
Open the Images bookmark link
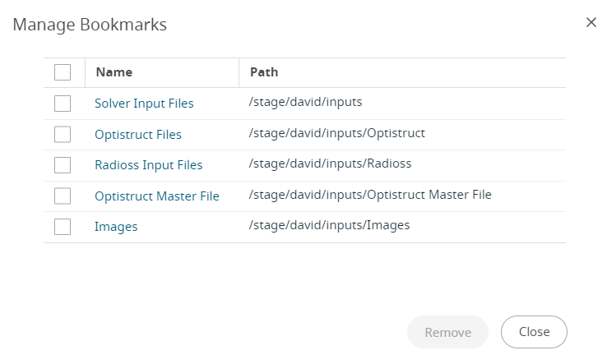pyautogui.click(x=116, y=227)
